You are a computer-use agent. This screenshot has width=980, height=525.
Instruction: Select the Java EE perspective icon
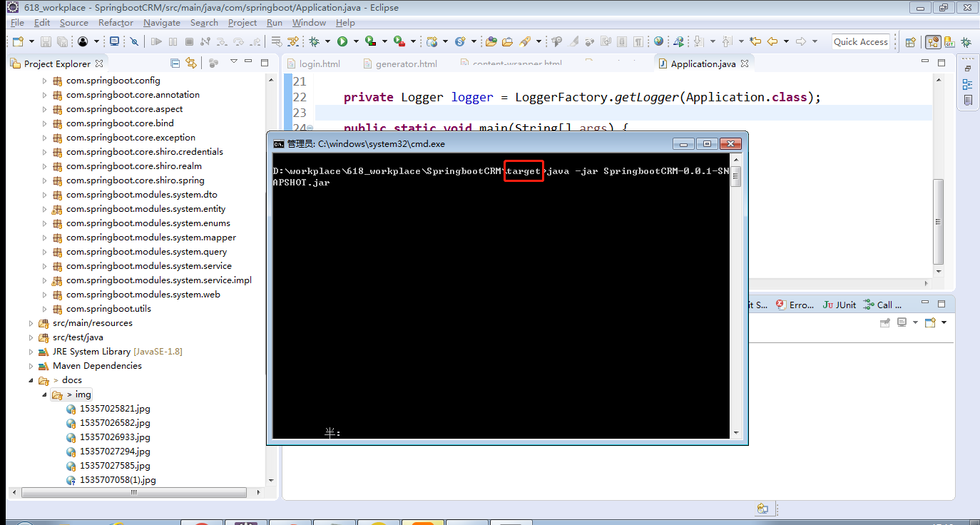coord(933,42)
